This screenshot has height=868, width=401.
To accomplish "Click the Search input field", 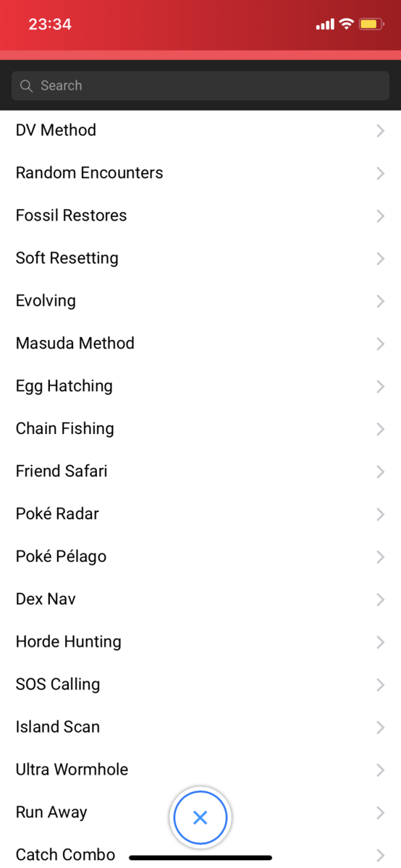I will tap(200, 85).
